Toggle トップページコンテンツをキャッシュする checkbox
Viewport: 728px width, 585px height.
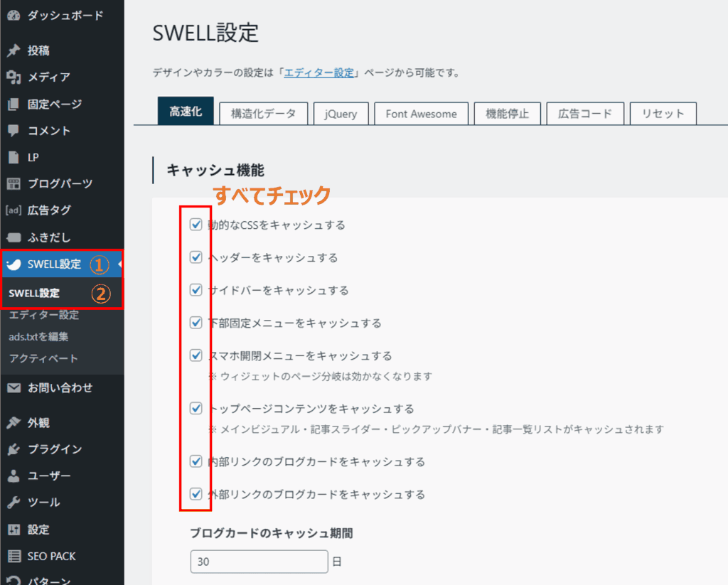pos(196,409)
